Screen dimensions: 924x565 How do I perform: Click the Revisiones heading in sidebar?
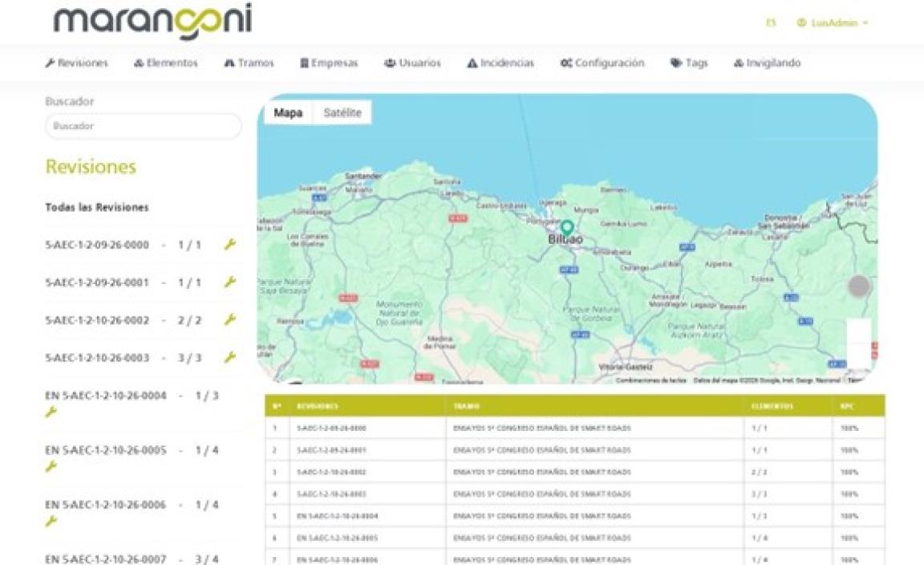(91, 167)
